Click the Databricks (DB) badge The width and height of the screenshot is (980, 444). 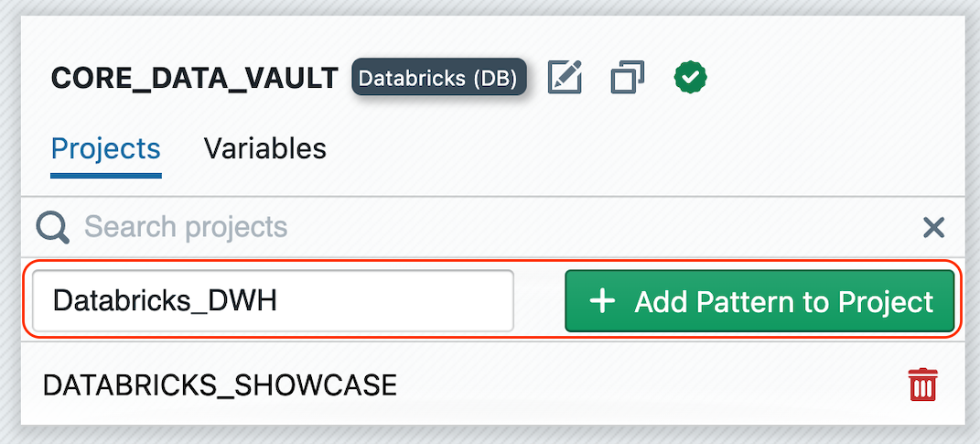(438, 78)
